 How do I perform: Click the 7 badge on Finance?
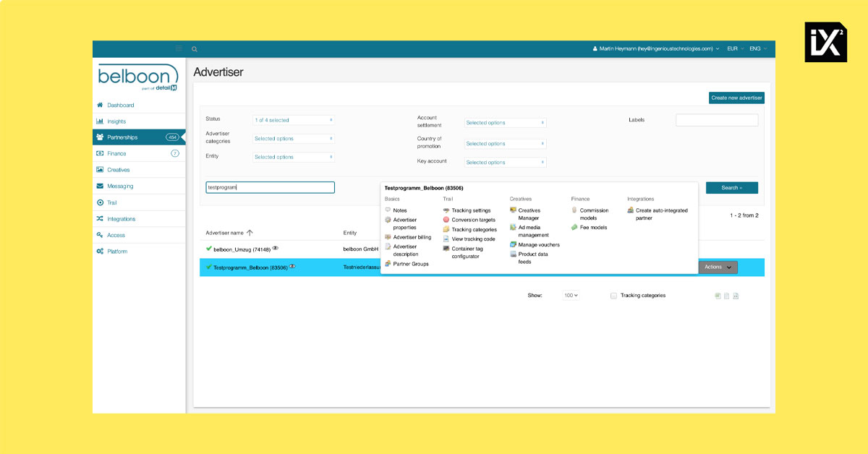[x=175, y=153]
